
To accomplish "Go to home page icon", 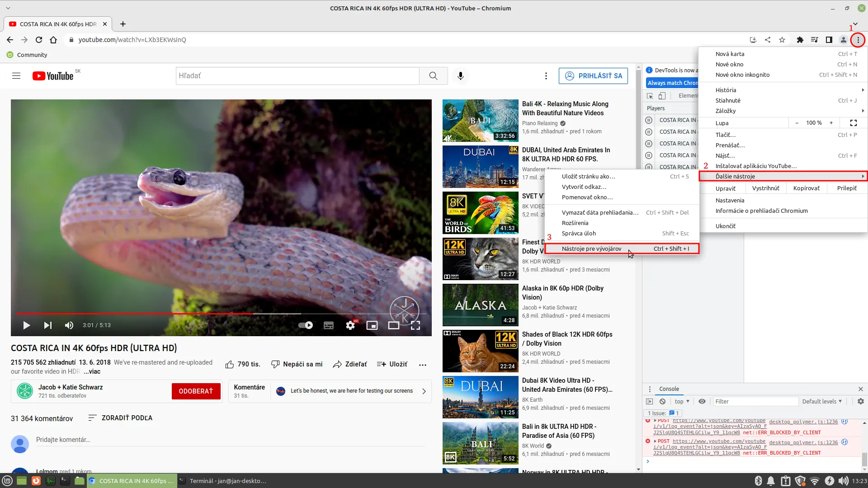I will pos(53,40).
